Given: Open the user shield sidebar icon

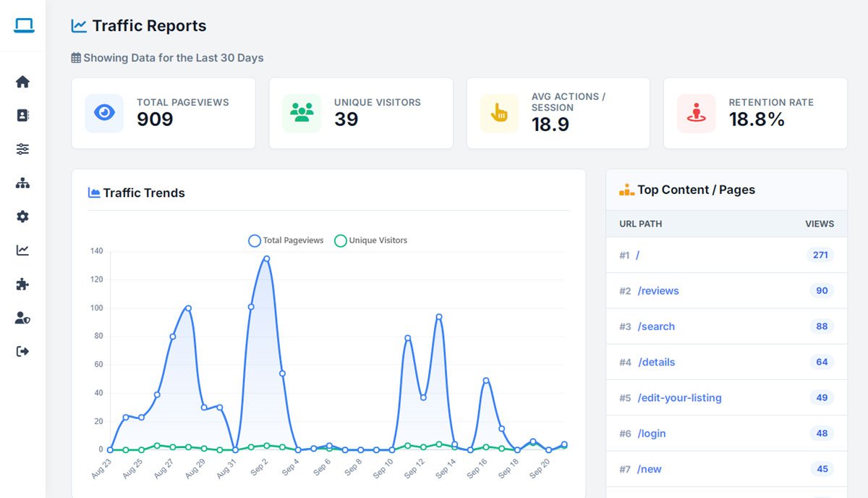Looking at the screenshot, I should coord(22,318).
